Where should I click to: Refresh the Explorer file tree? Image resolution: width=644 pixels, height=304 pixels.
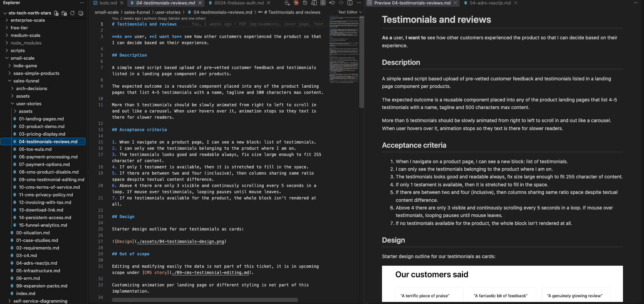(72, 13)
